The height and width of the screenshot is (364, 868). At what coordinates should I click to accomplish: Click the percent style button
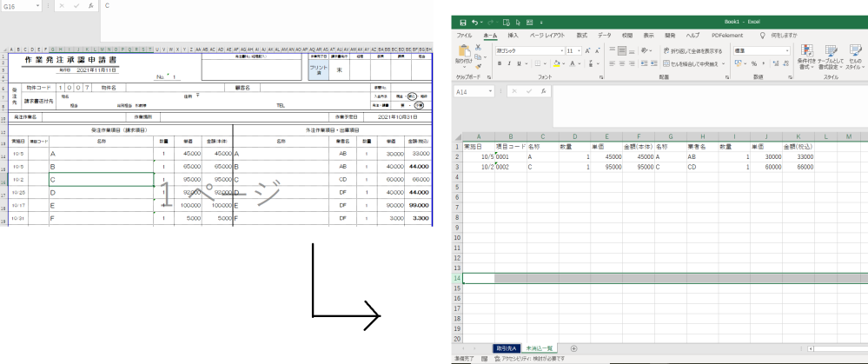[753, 63]
